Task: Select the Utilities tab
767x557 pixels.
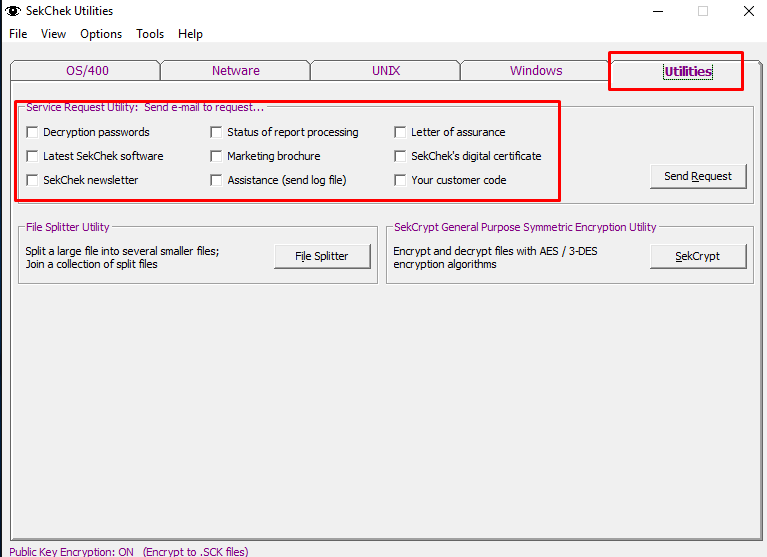Action: [687, 71]
